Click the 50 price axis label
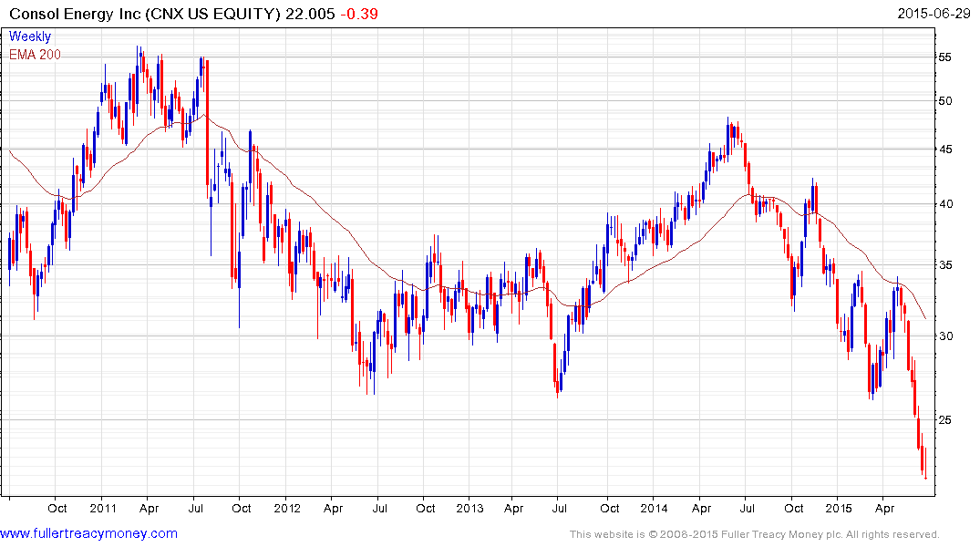Image resolution: width=980 pixels, height=547 pixels. [945, 100]
